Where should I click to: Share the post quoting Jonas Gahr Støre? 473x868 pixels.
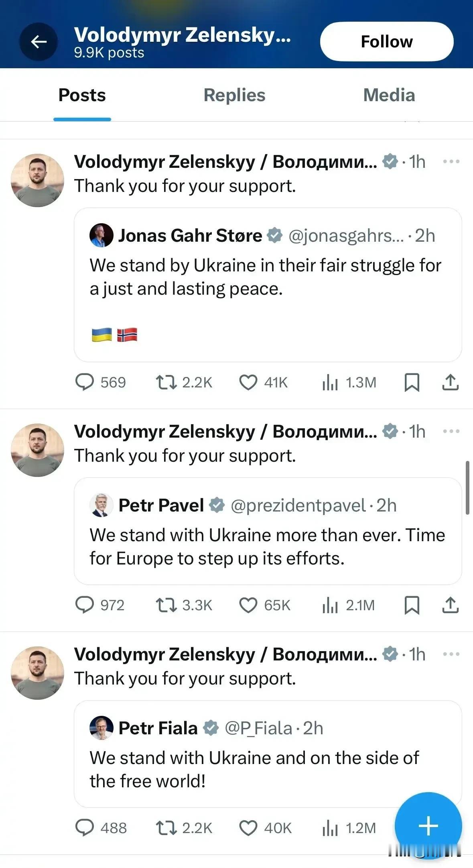pos(451,383)
